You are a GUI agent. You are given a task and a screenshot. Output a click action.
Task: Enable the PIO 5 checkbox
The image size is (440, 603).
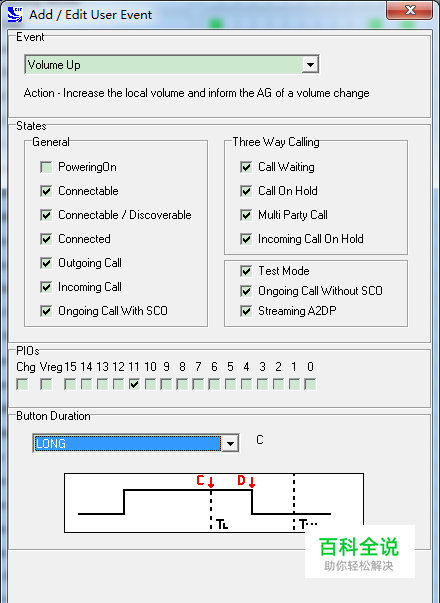coord(230,384)
